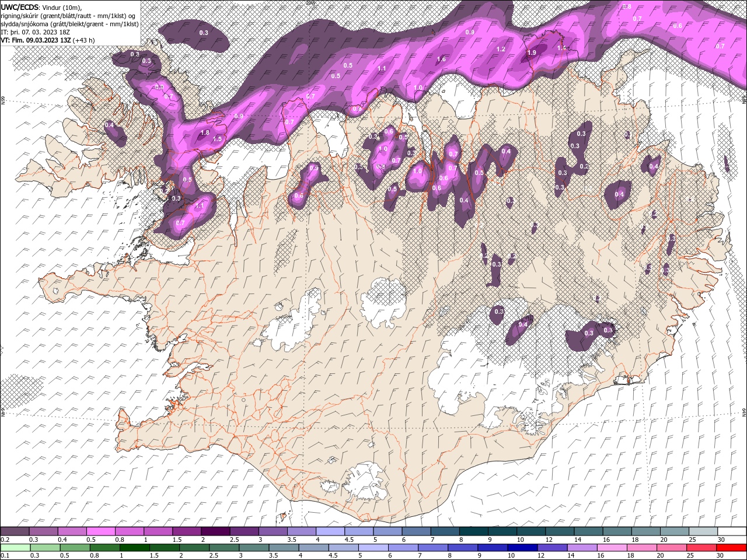This screenshot has height=560, width=747.
Task: Select the bright pink snow swatch at 0.5
Action: pyautogui.click(x=100, y=531)
